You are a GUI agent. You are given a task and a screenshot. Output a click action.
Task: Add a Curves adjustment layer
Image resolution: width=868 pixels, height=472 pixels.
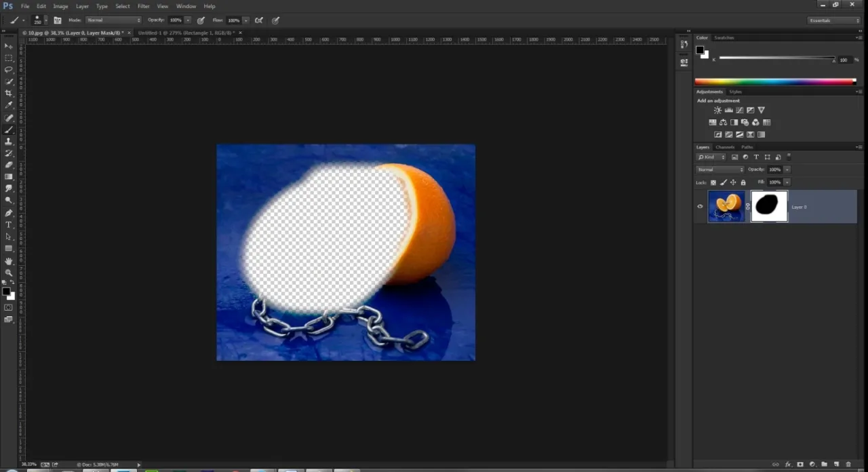740,110
